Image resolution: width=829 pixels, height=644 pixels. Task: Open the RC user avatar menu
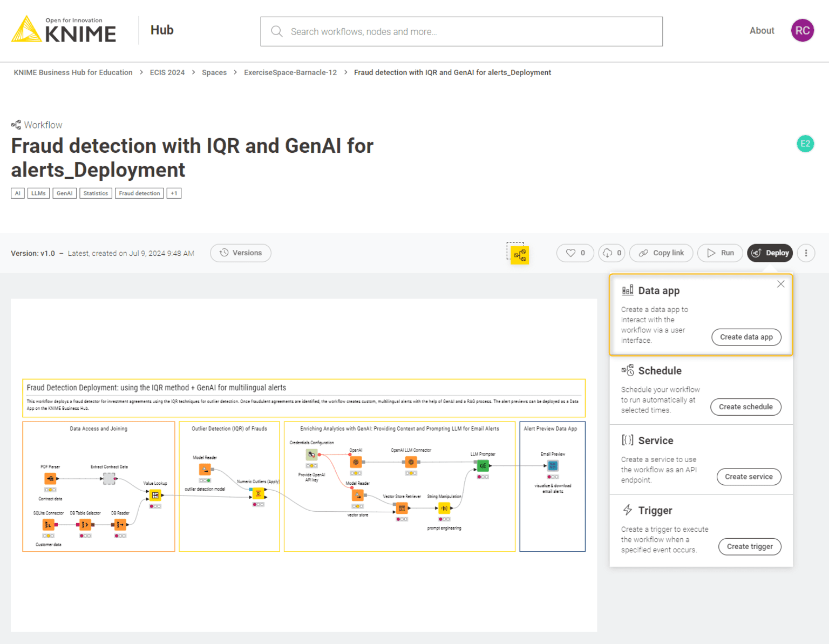click(803, 30)
